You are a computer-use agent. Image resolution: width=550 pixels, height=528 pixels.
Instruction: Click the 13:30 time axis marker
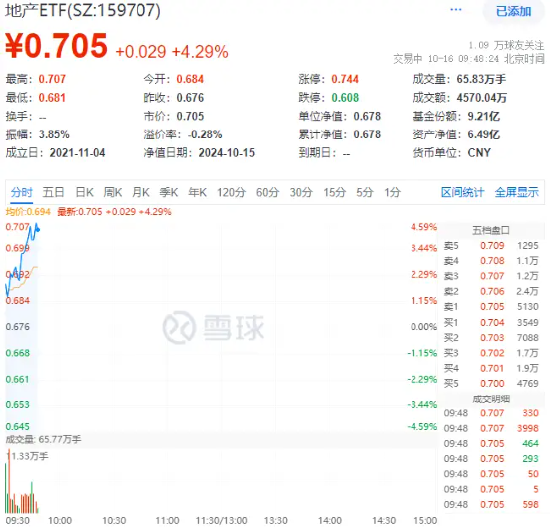point(276,520)
